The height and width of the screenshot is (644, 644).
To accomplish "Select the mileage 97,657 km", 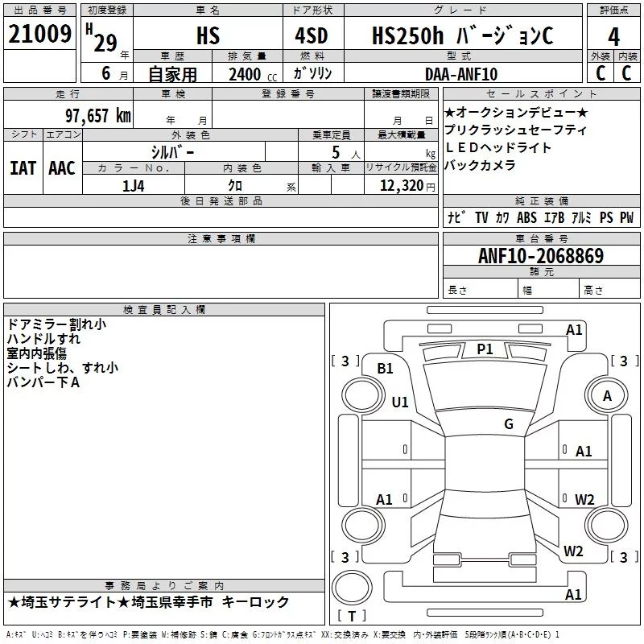I will tap(97, 116).
